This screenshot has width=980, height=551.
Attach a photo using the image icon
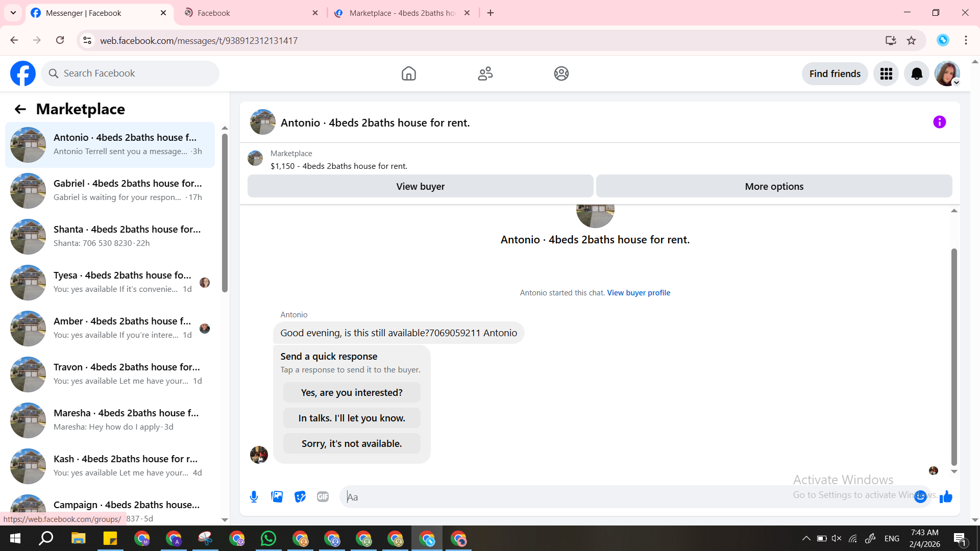point(277,496)
